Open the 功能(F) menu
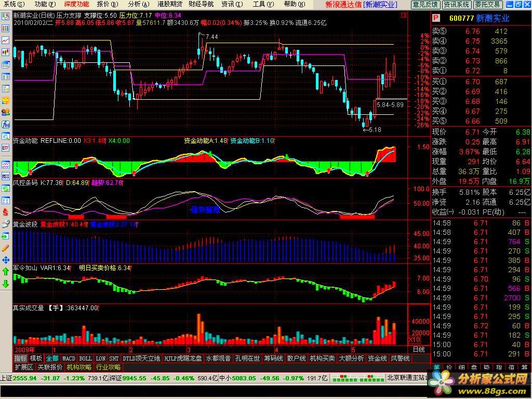 point(45,4)
